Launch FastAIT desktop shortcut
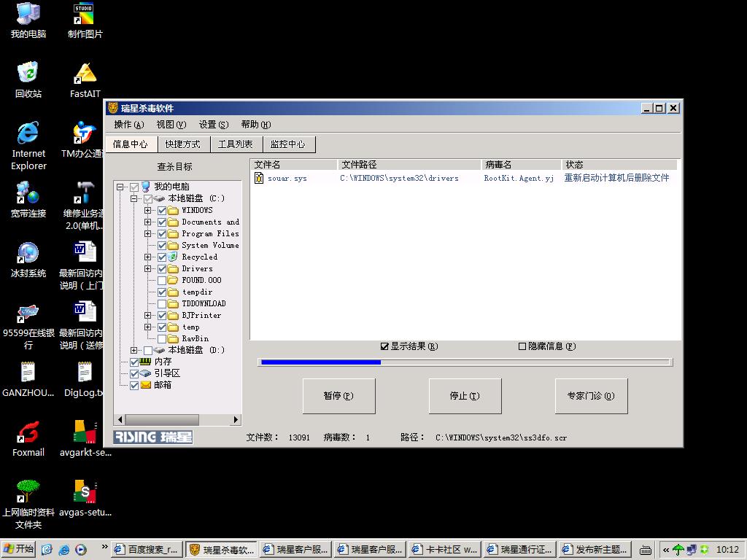This screenshot has width=747, height=560. [x=85, y=80]
